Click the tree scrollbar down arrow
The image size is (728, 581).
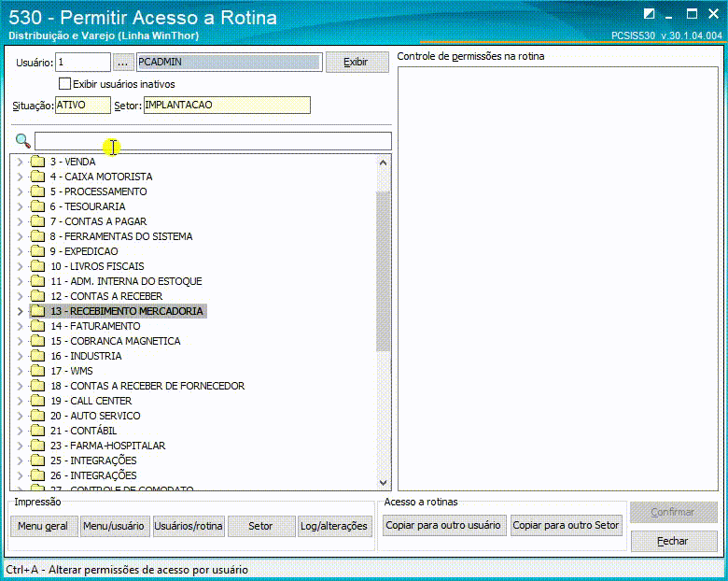pos(383,483)
